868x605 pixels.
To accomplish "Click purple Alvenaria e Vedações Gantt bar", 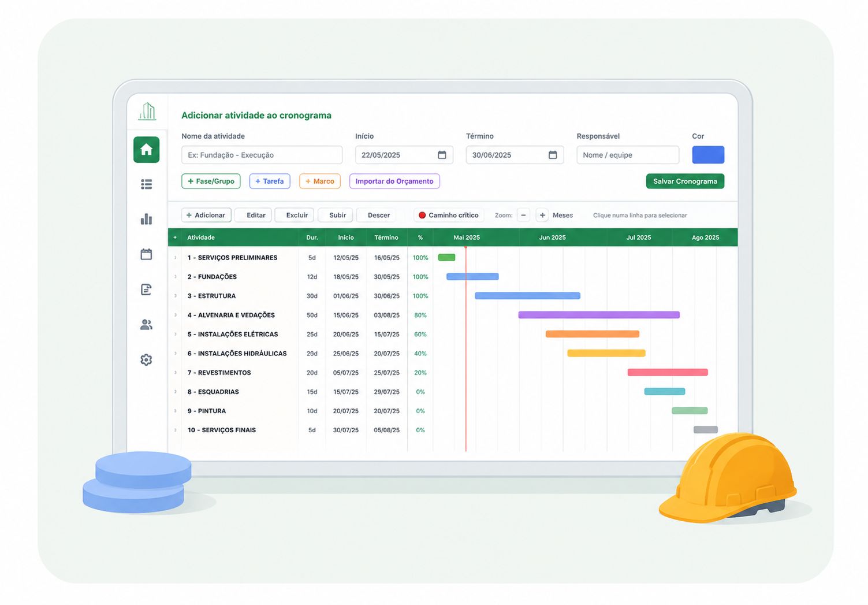I will (x=599, y=315).
